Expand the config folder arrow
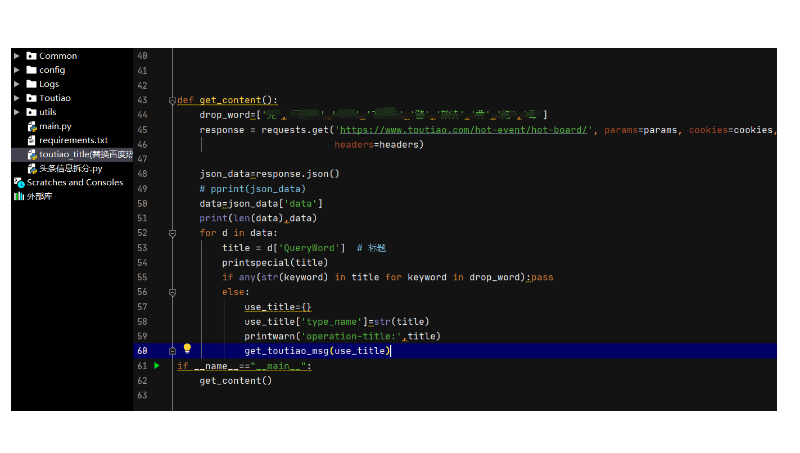Viewport: 800px width, 453px height. (x=17, y=70)
